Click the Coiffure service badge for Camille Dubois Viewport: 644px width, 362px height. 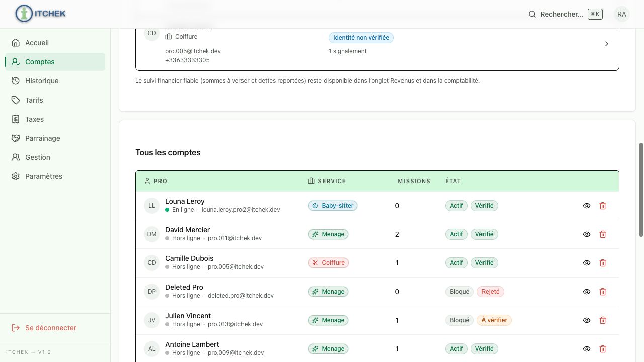[329, 263]
